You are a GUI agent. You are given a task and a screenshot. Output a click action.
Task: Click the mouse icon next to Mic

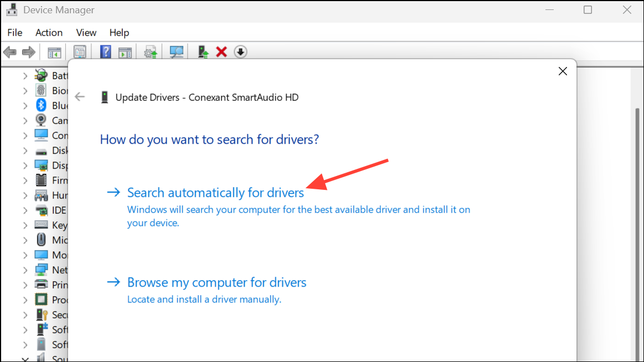(x=41, y=240)
